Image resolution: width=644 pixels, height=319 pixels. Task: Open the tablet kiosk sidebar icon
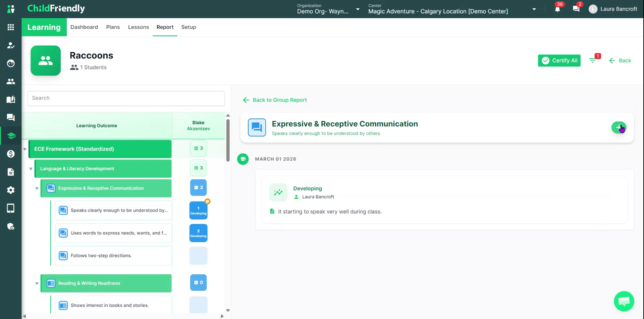coord(11,208)
